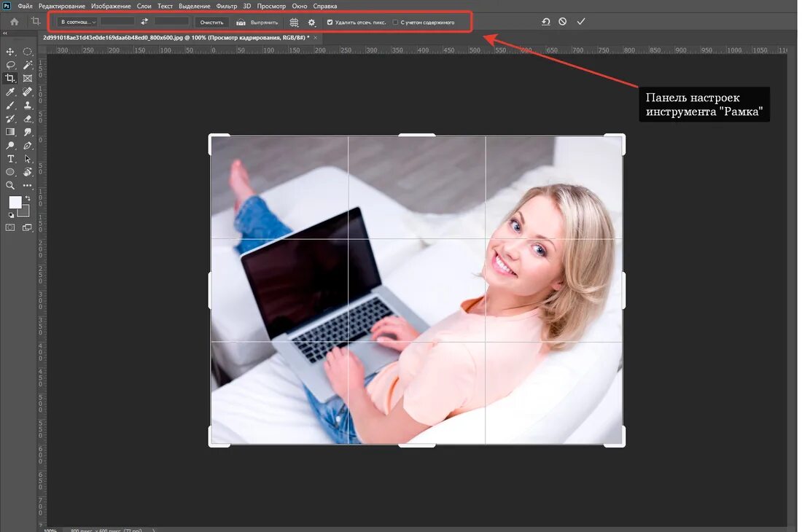Open the 'В соотнош...' ratio dropdown
Screen dimensions: 802x532
pos(78,22)
